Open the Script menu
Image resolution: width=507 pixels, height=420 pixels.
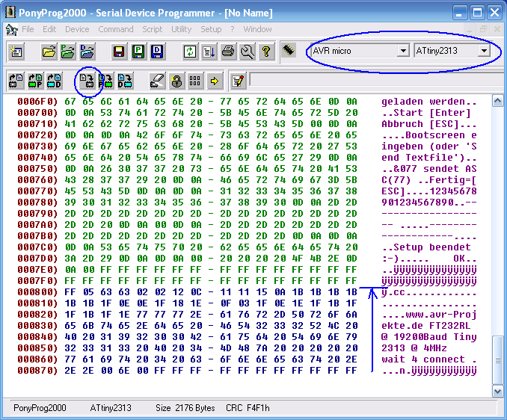153,29
